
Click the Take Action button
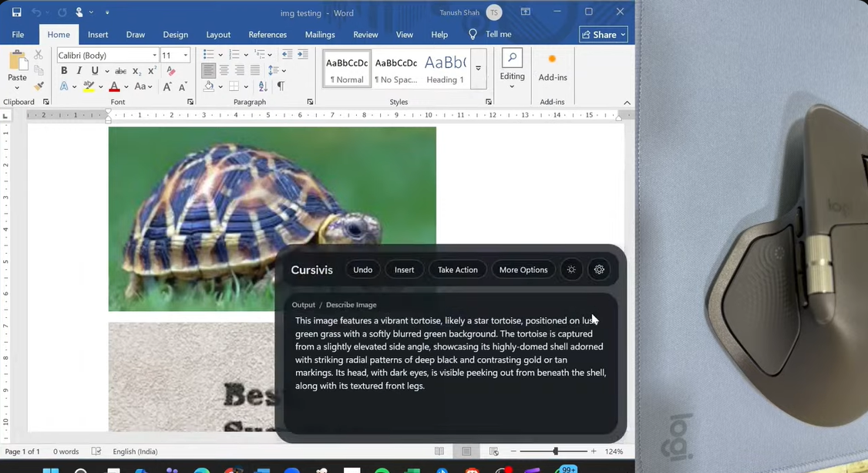click(457, 270)
